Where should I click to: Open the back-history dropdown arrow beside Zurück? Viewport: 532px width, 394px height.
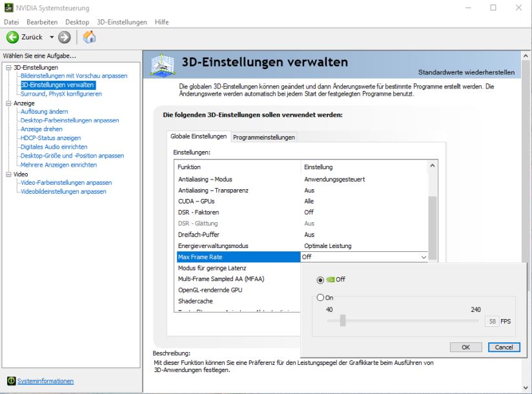pyautogui.click(x=52, y=37)
